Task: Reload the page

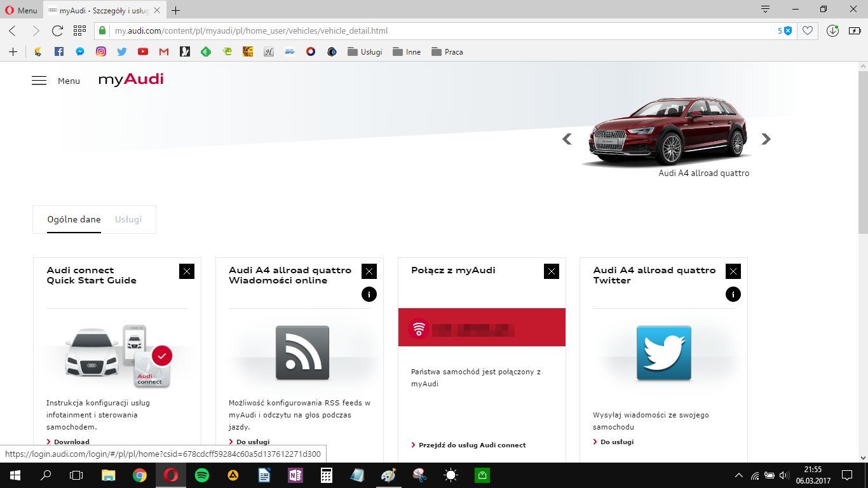Action: pos(57,30)
